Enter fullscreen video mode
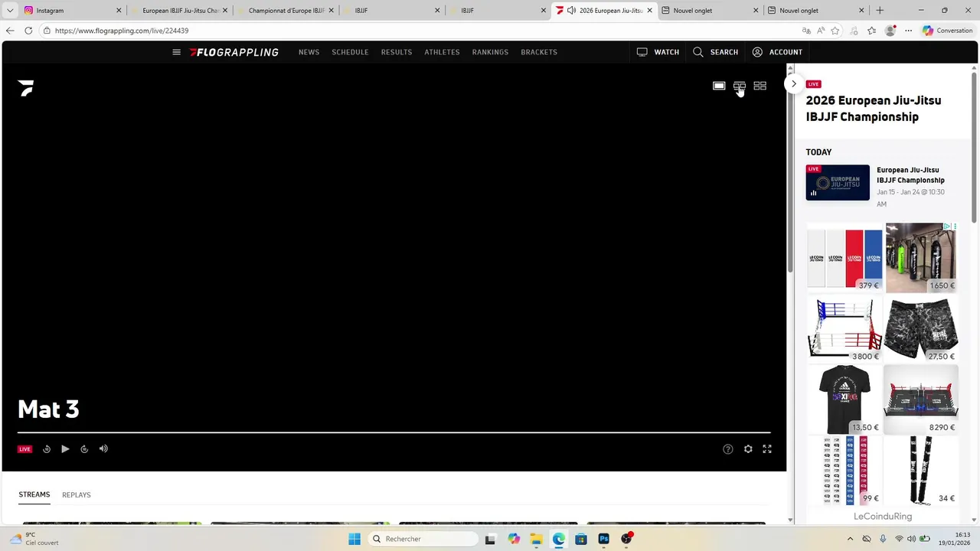Screen dimensions: 980x551 click(767, 449)
